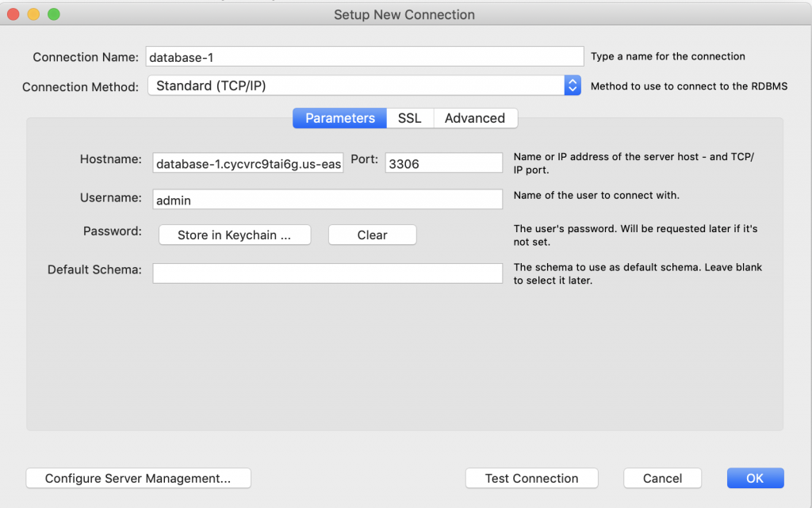Cancel the new connection setup
Screen dimensions: 812x508
tap(662, 478)
